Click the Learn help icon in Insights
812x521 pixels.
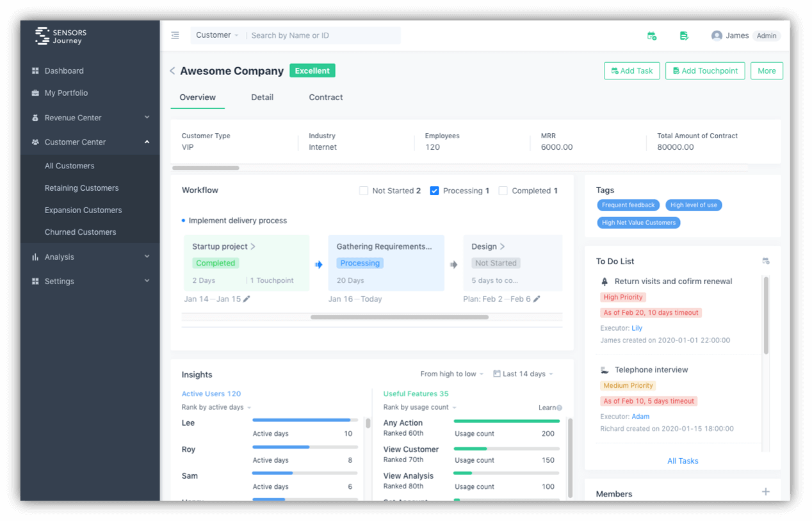point(559,408)
